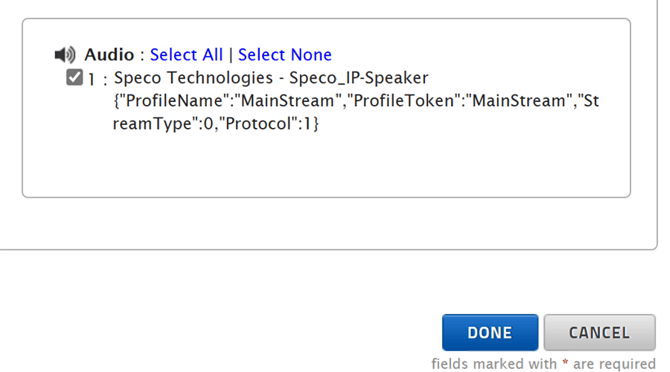The width and height of the screenshot is (670, 372).
Task: Click the DONE button
Action: coord(490,332)
